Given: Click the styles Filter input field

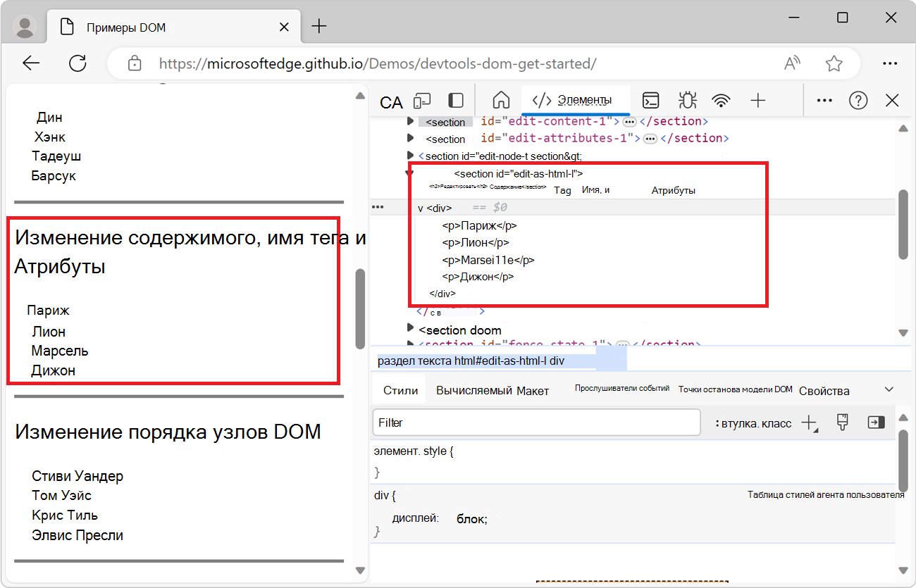Looking at the screenshot, I should click(536, 422).
